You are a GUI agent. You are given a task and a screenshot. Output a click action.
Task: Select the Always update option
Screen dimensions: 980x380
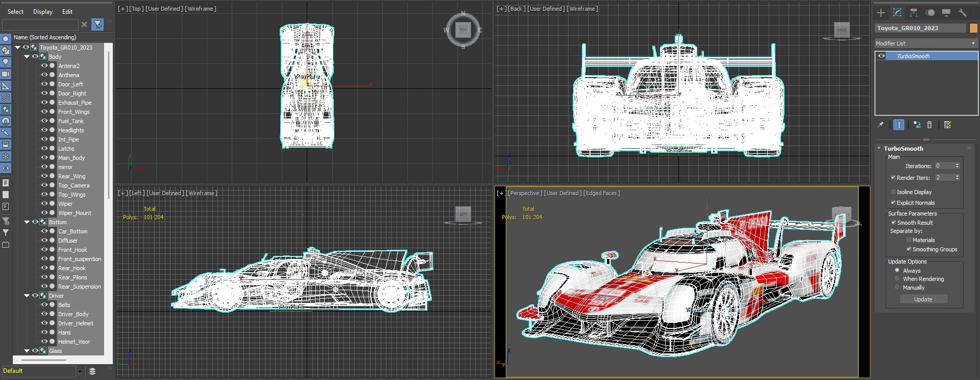tap(897, 271)
